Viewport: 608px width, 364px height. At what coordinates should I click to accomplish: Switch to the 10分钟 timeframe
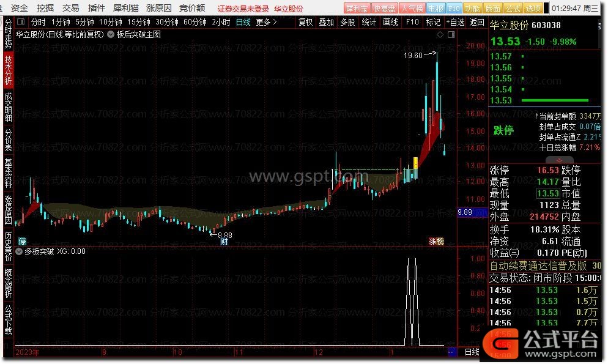(111, 22)
